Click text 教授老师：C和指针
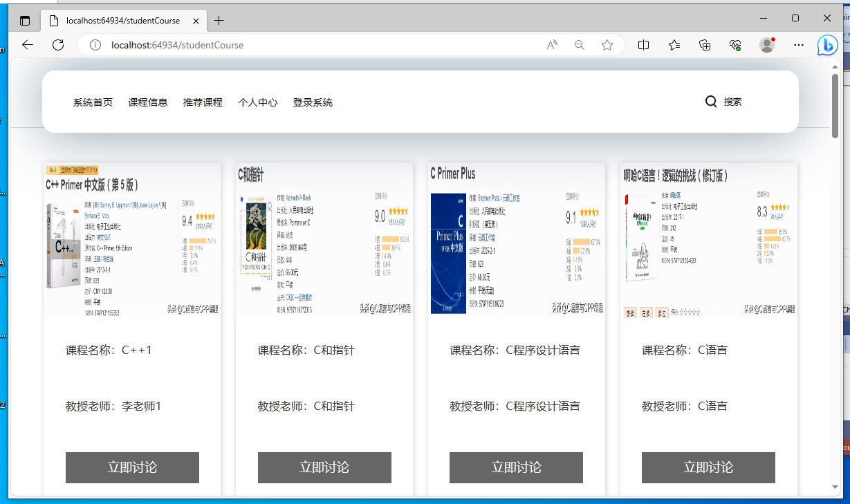Image resolution: width=850 pixels, height=504 pixels. [x=306, y=406]
